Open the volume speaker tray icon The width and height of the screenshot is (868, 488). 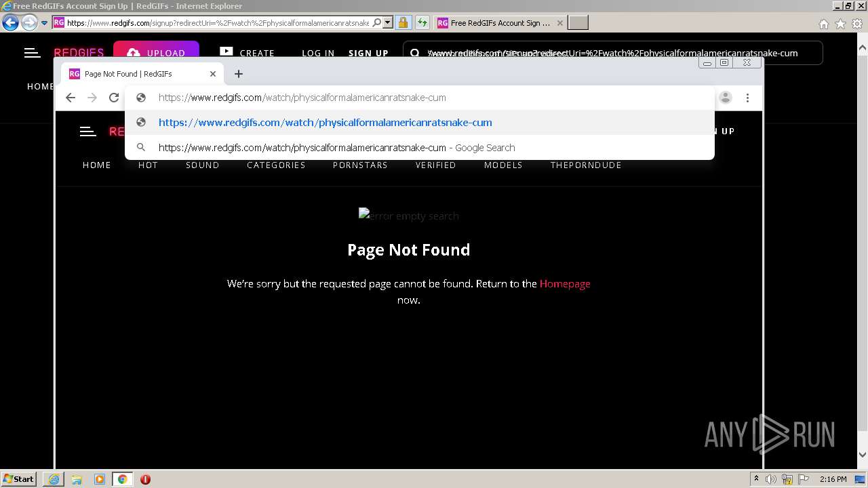[x=771, y=479]
